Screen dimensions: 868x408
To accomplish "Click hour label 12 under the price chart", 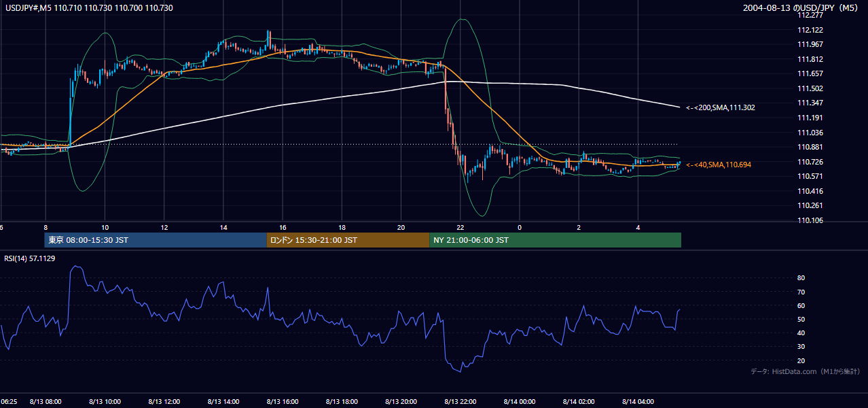I will pos(164,227).
